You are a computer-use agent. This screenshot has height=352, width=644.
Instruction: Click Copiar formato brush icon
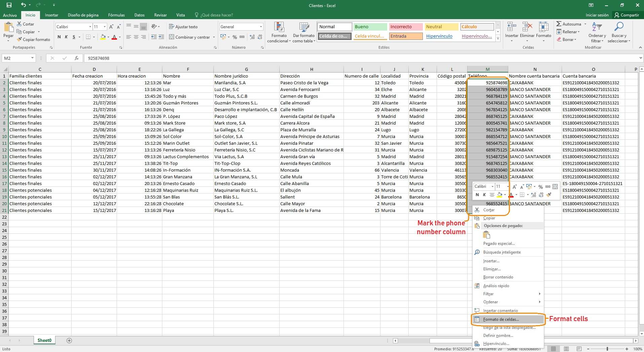pos(19,39)
